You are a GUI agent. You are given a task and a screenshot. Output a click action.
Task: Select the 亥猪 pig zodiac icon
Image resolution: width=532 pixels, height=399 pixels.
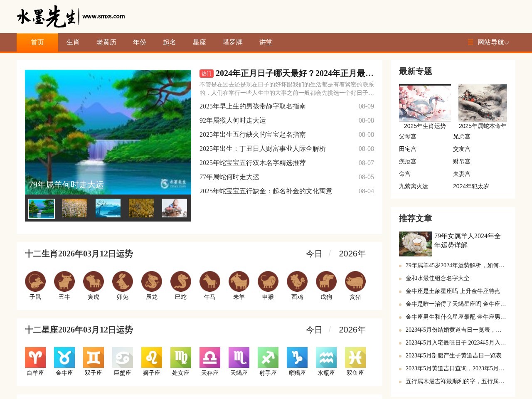pyautogui.click(x=355, y=282)
